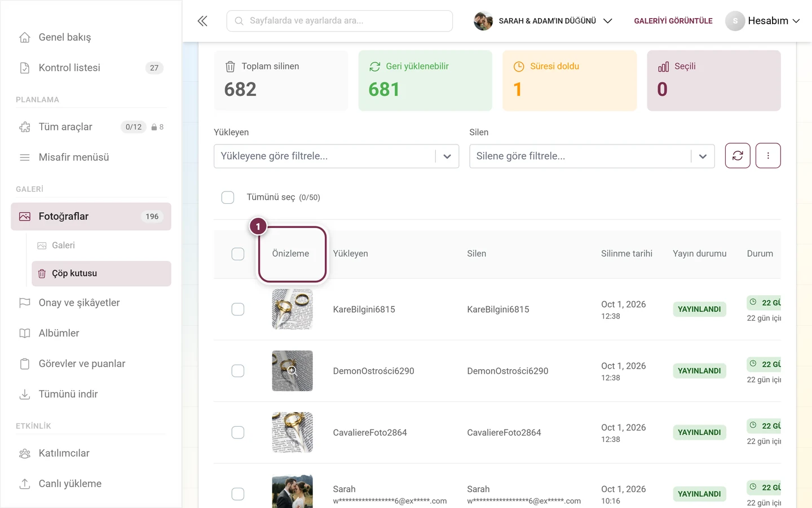
Task: Expand the Sarah & Adam'ın Düğünü event selector
Action: coord(543,21)
